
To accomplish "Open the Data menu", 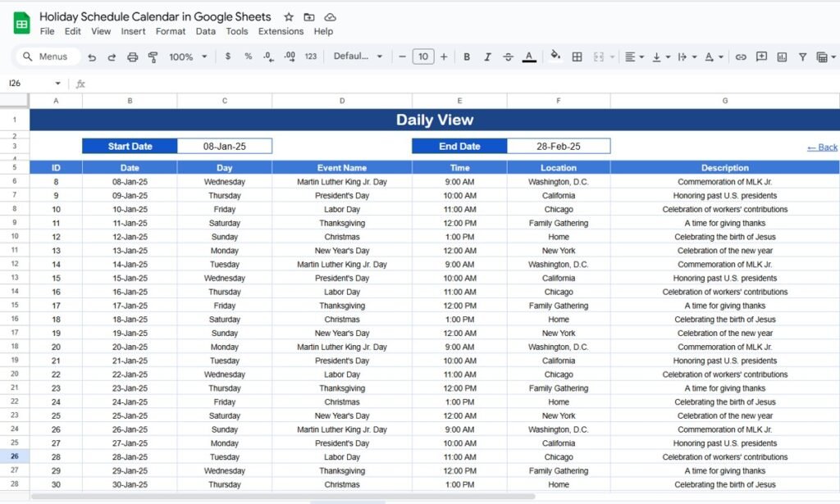I will tap(208, 31).
